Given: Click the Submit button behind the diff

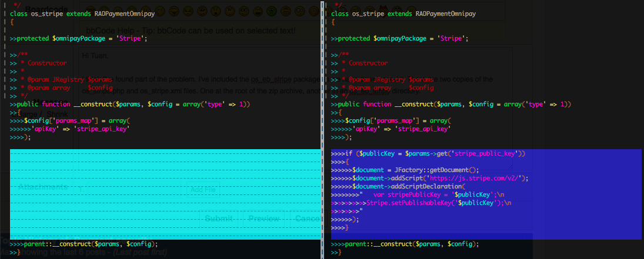Looking at the screenshot, I should coord(219,218).
